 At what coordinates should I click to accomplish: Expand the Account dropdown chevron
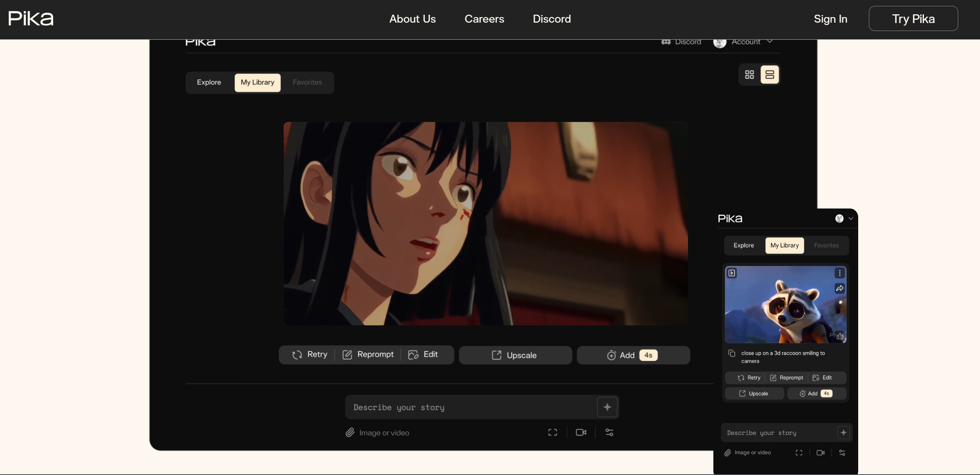pos(770,41)
